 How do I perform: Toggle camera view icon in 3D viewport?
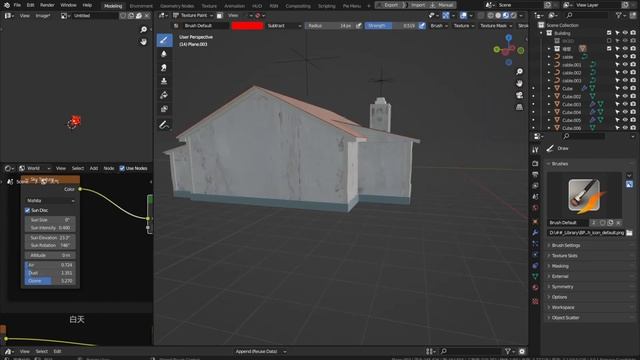[x=519, y=95]
